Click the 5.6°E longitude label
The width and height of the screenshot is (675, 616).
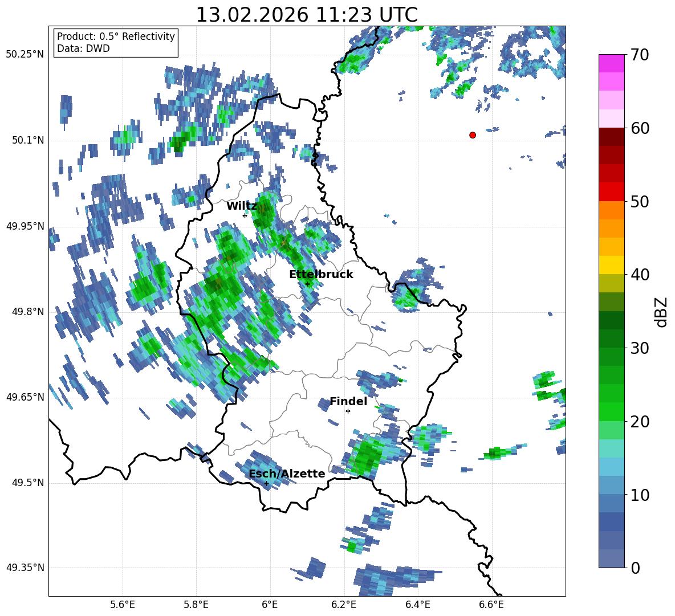123,605
